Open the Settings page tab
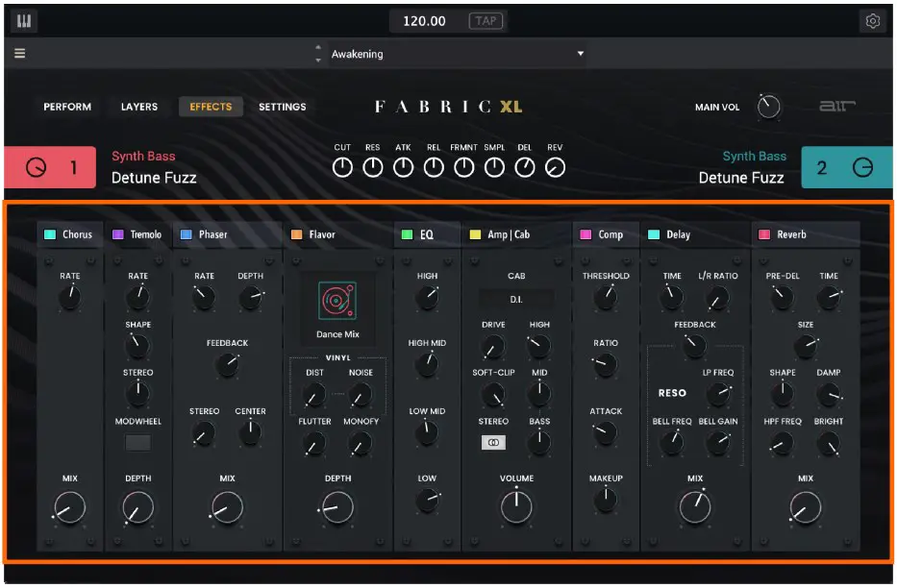The width and height of the screenshot is (897, 588). click(282, 107)
